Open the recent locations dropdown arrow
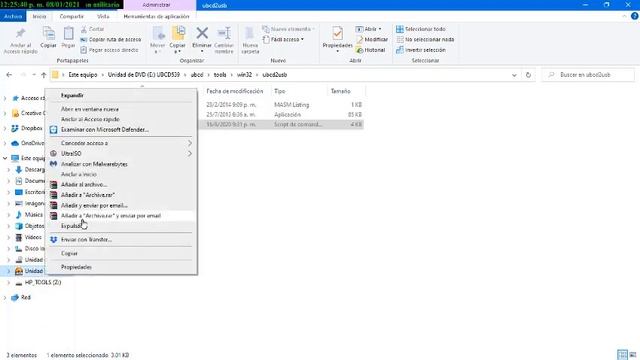The width and height of the screenshot is (640, 360). pyautogui.click(x=34, y=75)
